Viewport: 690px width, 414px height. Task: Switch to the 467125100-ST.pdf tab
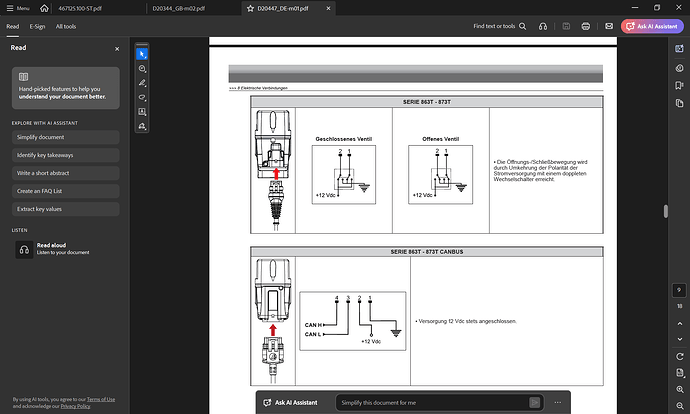(80, 8)
